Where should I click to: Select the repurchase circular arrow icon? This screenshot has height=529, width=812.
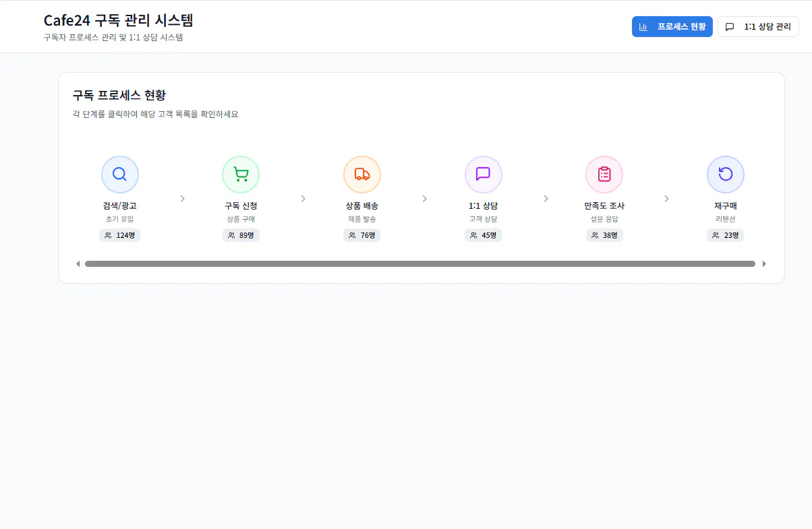[x=726, y=175]
